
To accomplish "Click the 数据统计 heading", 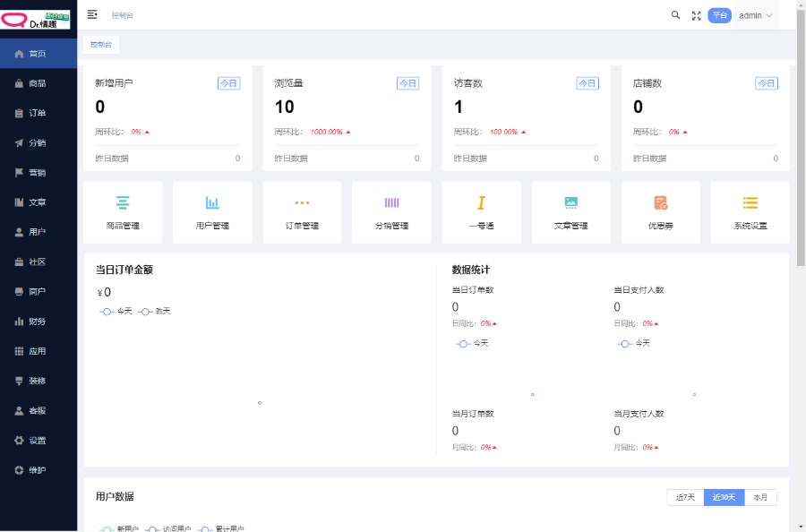I will [x=471, y=270].
